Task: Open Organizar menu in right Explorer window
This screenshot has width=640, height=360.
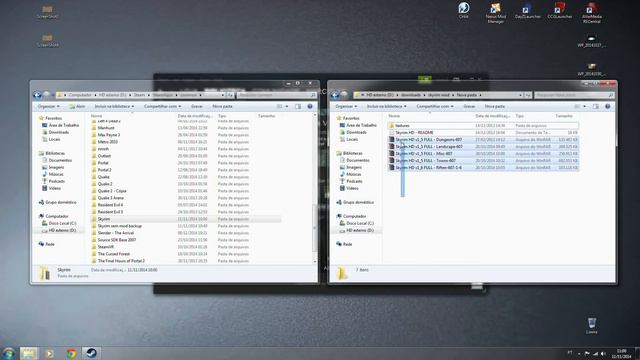Action: (346, 107)
